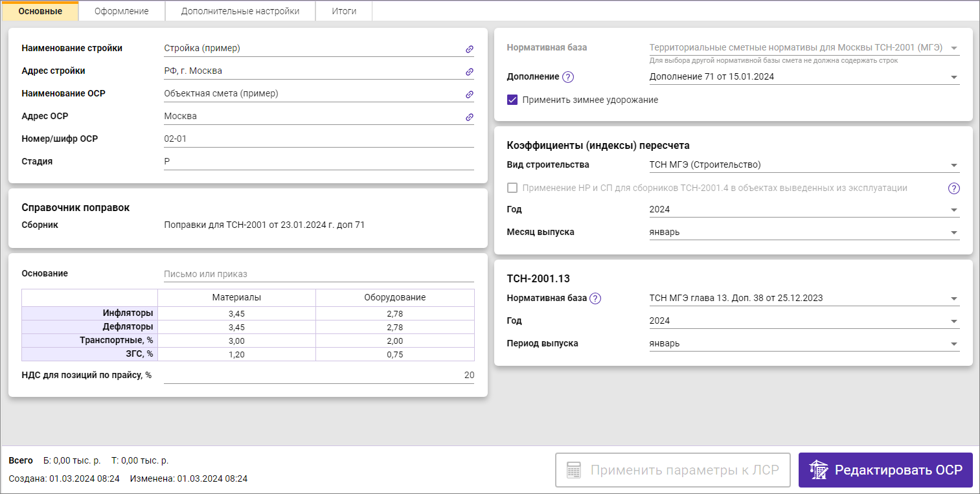
Task: Click link icon beside Адрес ОСР field
Action: pos(470,117)
